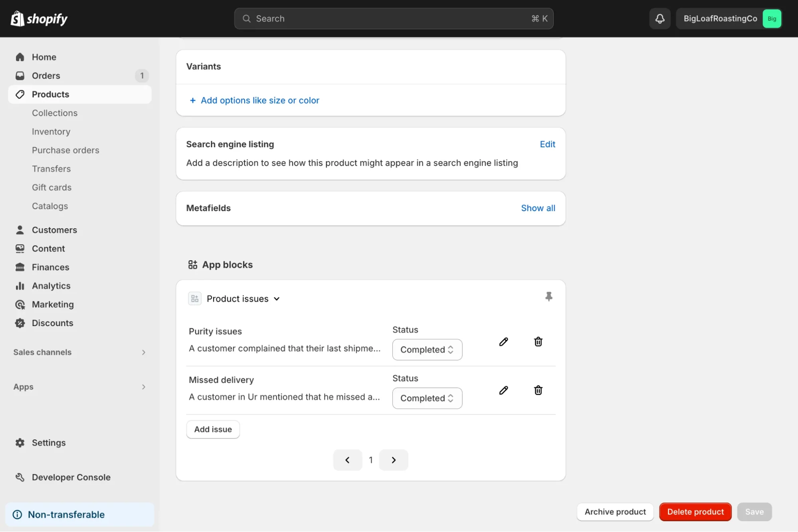Show all Metafields

point(538,208)
